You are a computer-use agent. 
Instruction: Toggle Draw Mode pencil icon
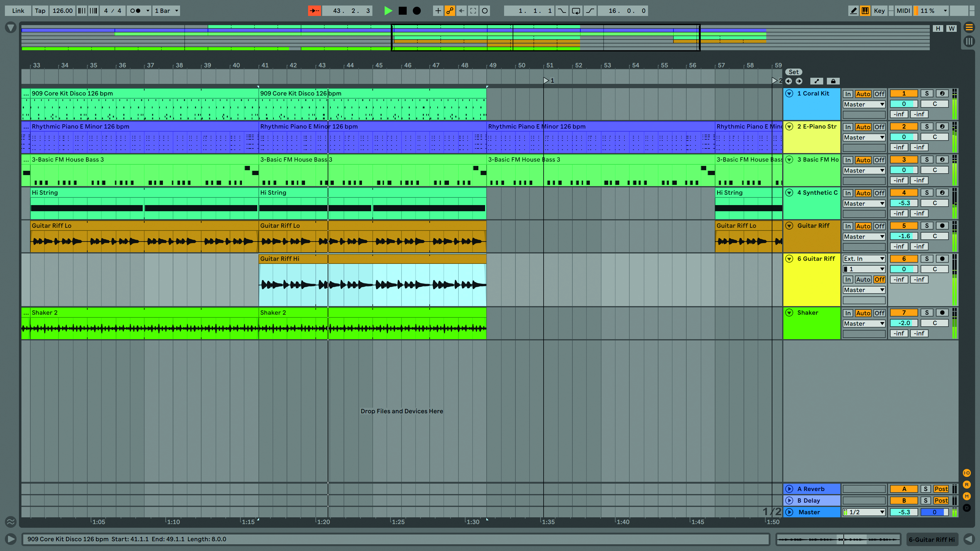pyautogui.click(x=853, y=11)
